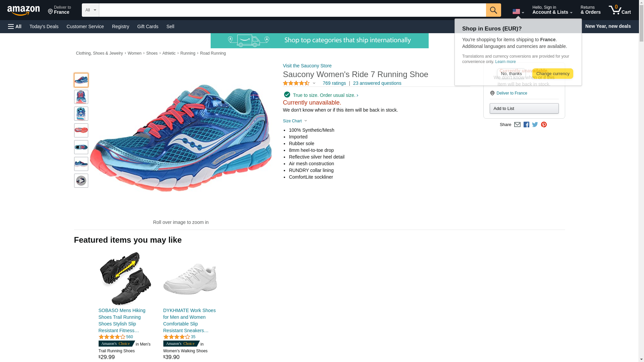Viewport: 644px width, 362px height.
Task: Share via the Facebook icon
Action: pyautogui.click(x=526, y=125)
